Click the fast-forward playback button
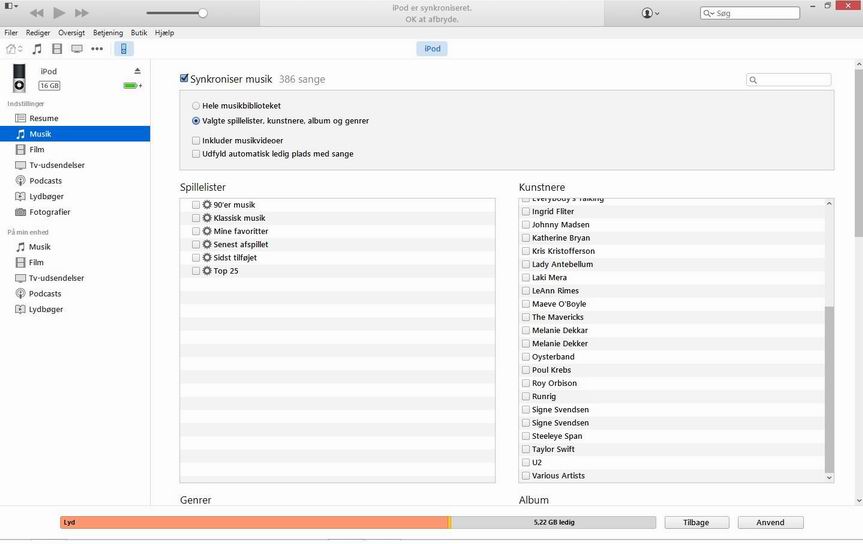 click(81, 13)
